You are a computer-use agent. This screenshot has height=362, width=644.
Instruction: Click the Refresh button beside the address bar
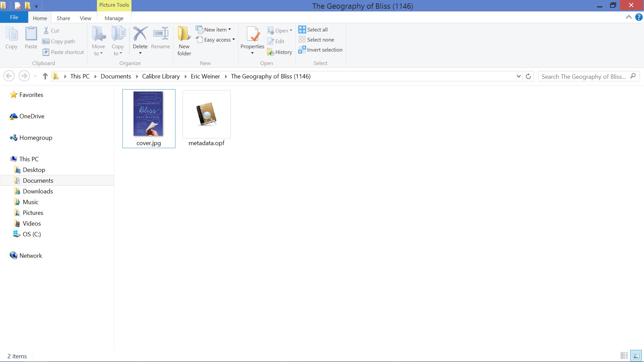coord(528,76)
